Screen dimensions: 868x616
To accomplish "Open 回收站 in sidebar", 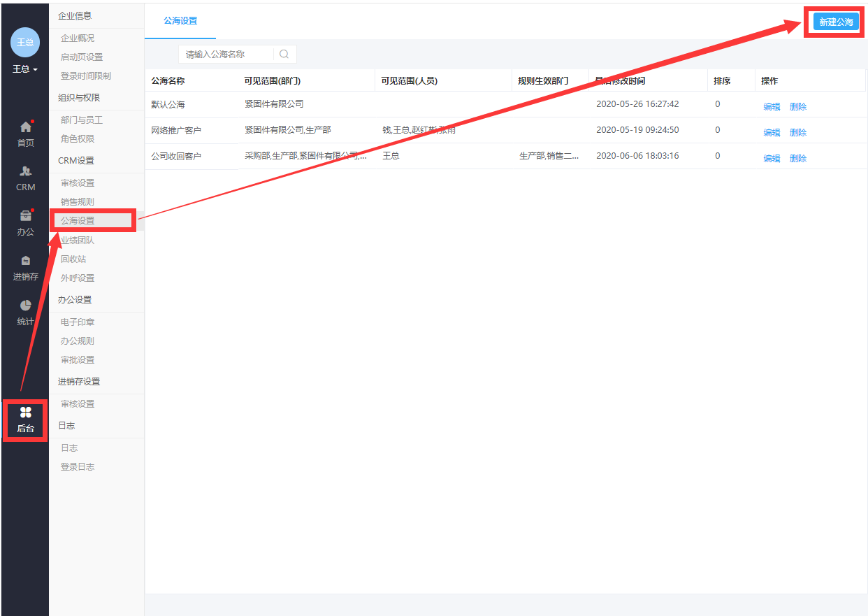I will tap(73, 259).
